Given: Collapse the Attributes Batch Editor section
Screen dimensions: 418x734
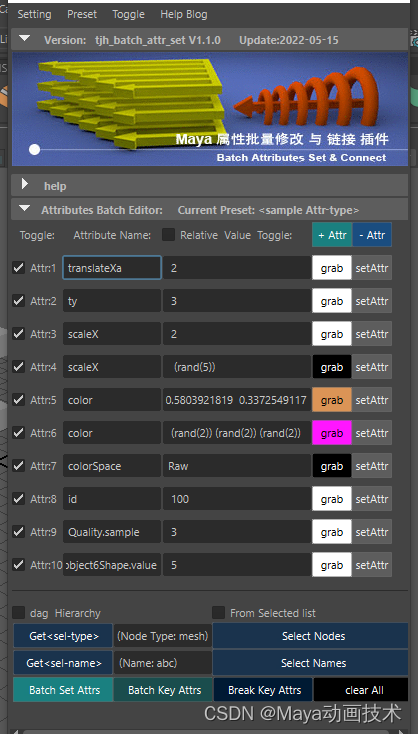Looking at the screenshot, I should coord(24,209).
